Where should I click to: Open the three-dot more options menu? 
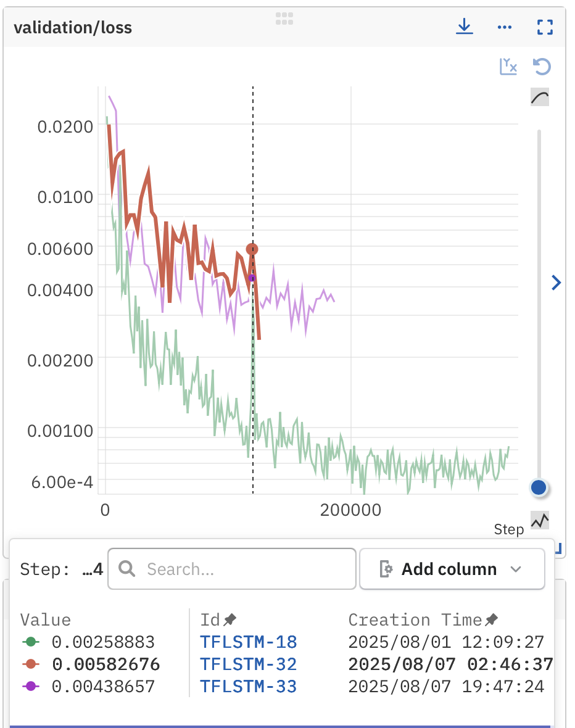505,27
